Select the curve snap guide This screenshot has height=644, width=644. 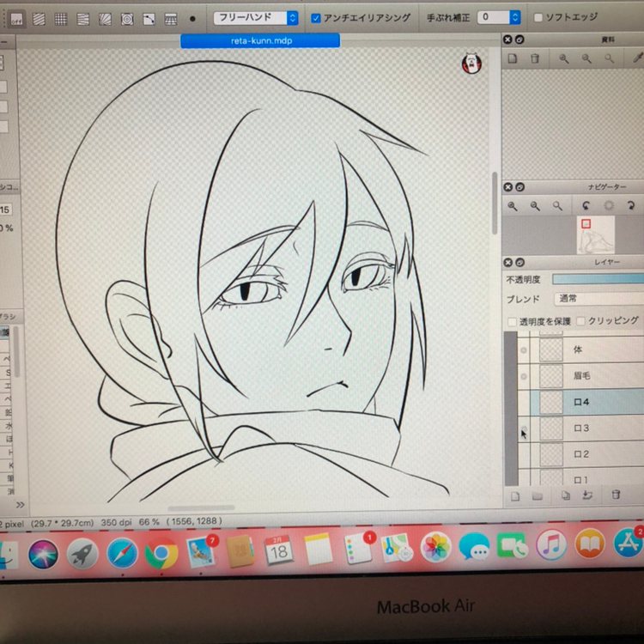coord(149,19)
